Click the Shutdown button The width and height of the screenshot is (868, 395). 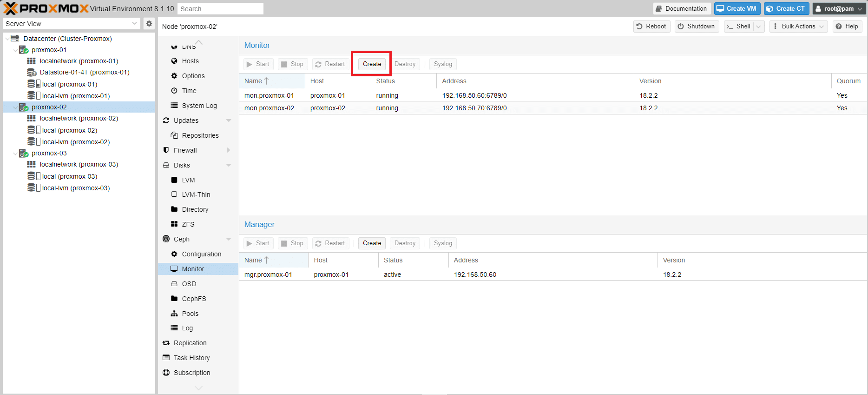[x=697, y=27]
